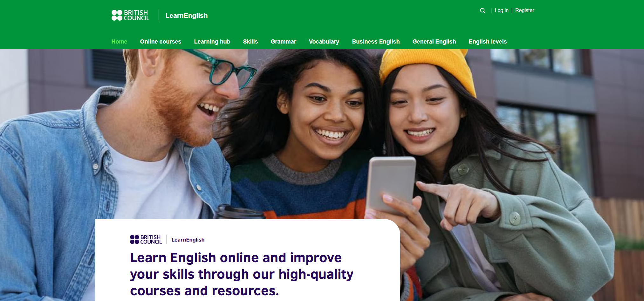Open the Vocabulary menu item
This screenshot has height=301, width=644.
(324, 42)
